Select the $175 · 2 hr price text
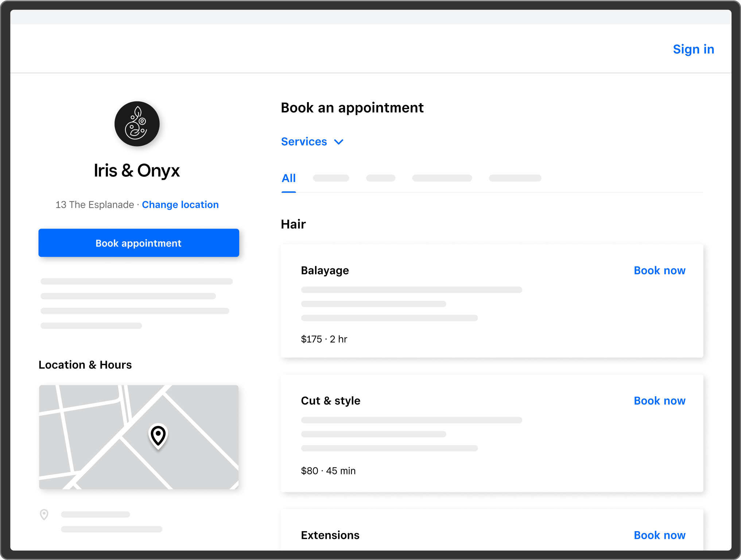 (324, 339)
